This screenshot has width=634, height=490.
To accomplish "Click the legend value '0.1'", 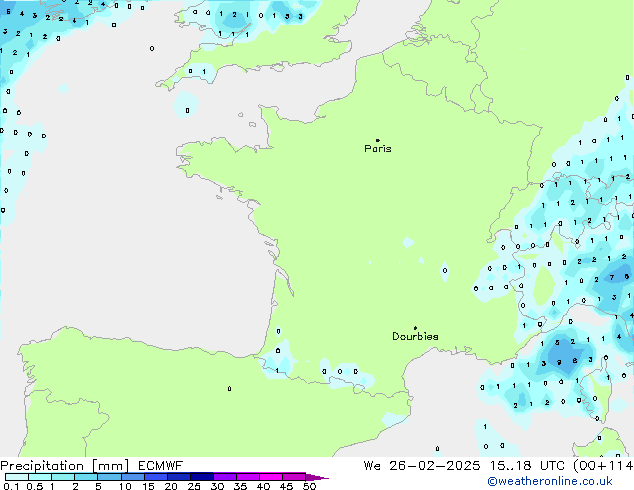I will [11, 486].
